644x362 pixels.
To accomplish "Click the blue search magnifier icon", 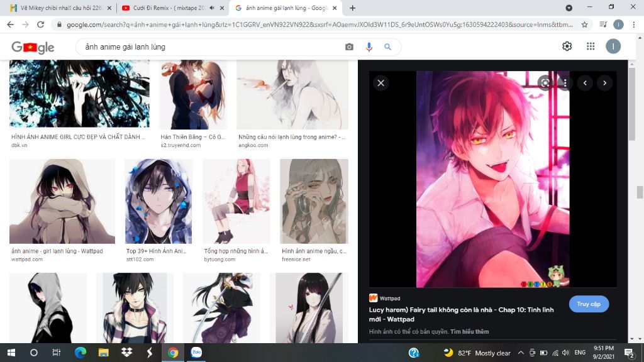I will (x=387, y=47).
